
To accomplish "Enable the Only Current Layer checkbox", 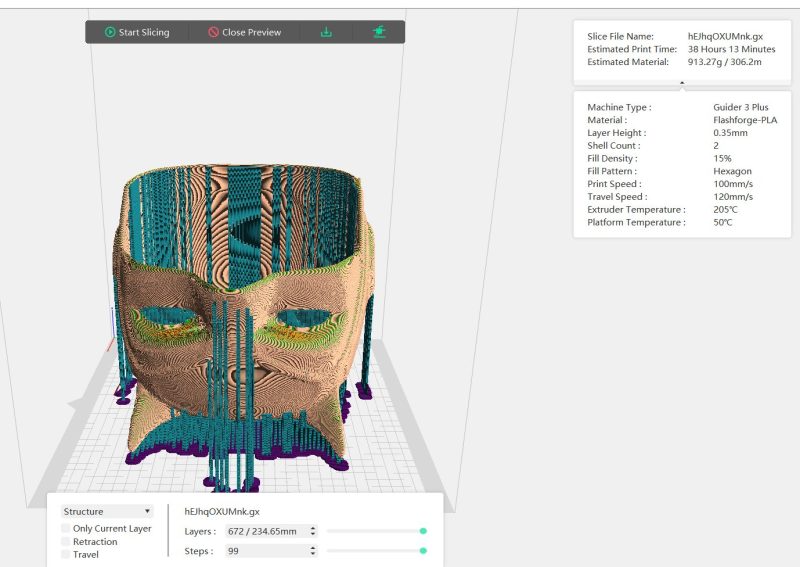I will click(x=65, y=528).
